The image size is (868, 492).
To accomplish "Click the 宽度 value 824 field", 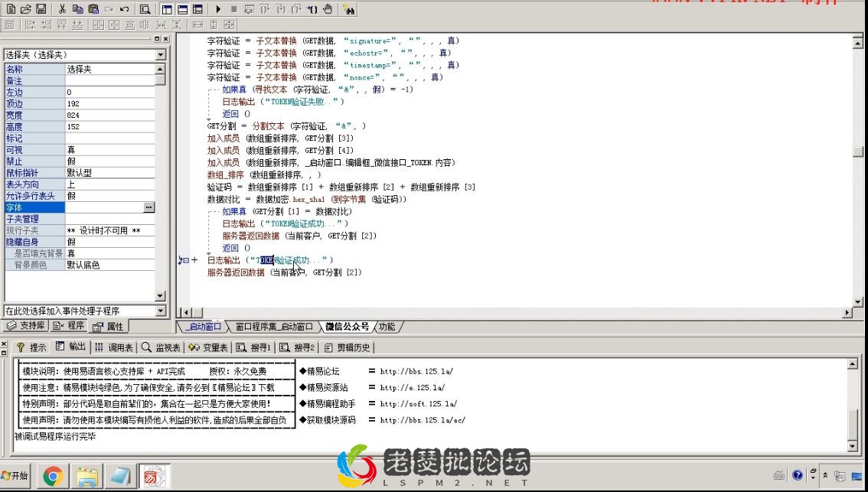I will point(109,115).
